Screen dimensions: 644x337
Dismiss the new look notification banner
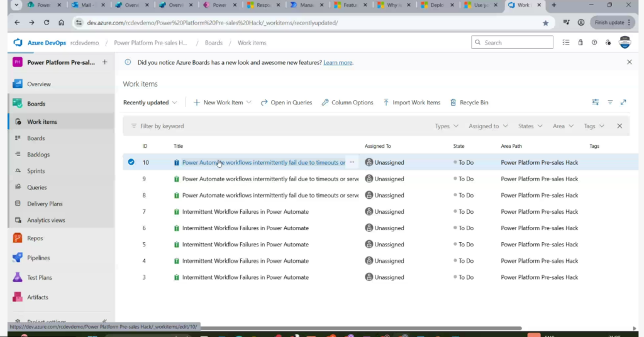[x=629, y=62]
